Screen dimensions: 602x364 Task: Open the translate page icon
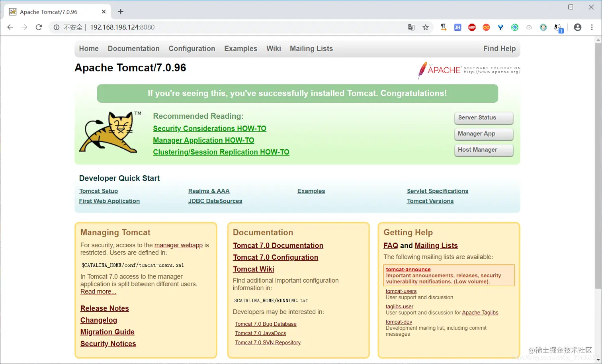(x=411, y=27)
